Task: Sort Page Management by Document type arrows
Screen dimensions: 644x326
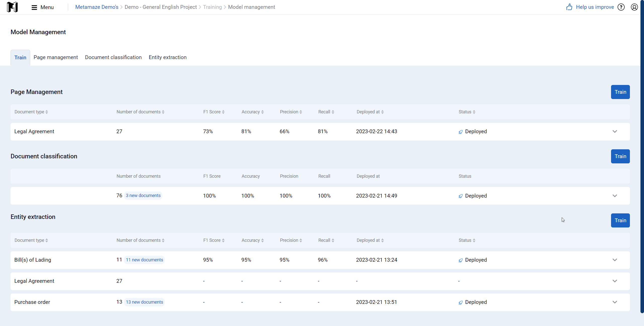Action: click(x=47, y=112)
